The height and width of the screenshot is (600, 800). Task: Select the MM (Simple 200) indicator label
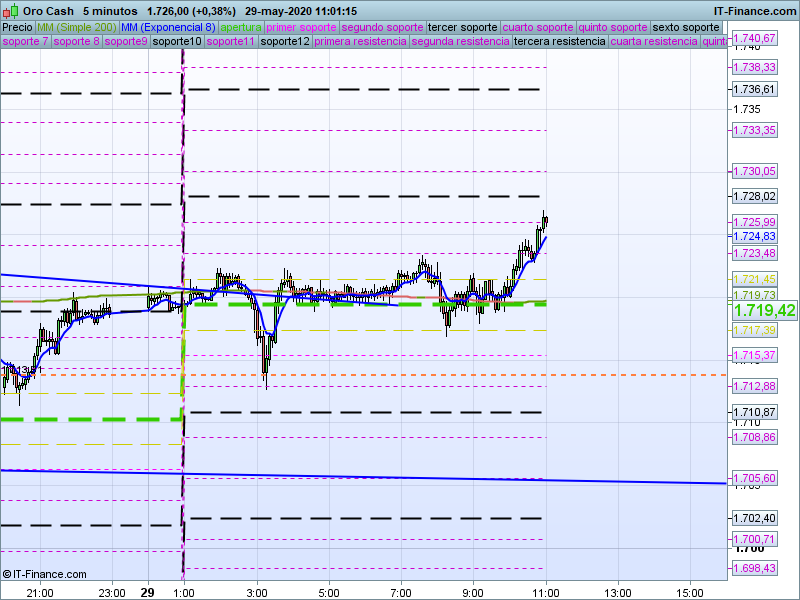(71, 27)
